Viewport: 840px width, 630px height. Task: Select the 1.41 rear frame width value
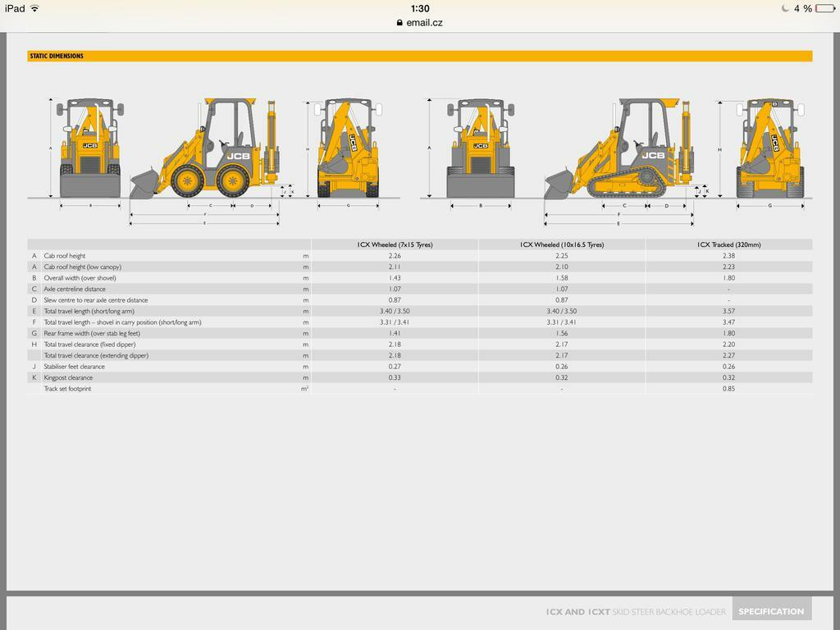[x=395, y=333]
